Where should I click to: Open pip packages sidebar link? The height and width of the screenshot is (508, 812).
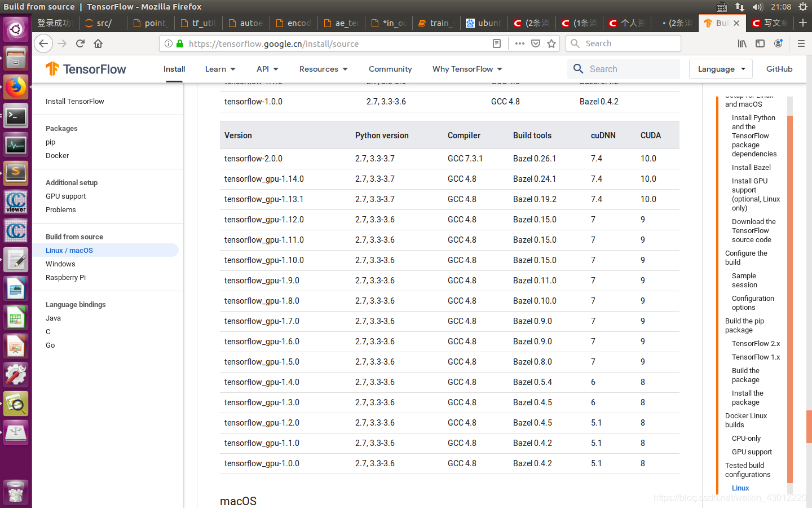pyautogui.click(x=51, y=142)
